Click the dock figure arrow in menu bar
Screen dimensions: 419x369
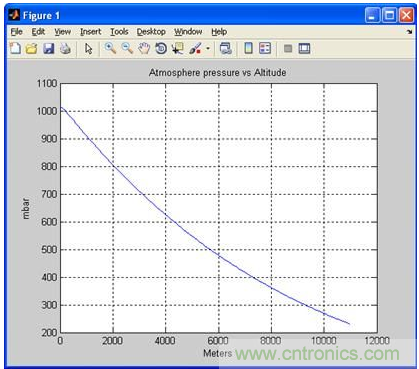click(x=409, y=32)
